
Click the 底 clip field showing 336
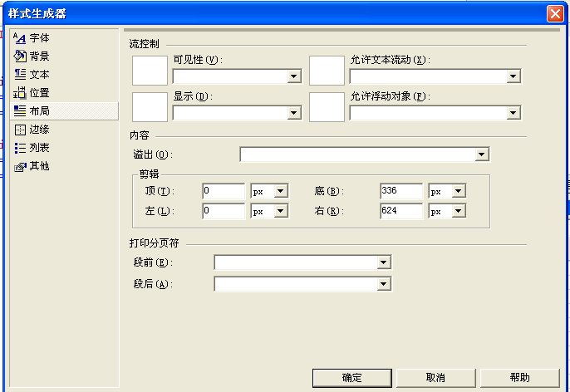[401, 191]
